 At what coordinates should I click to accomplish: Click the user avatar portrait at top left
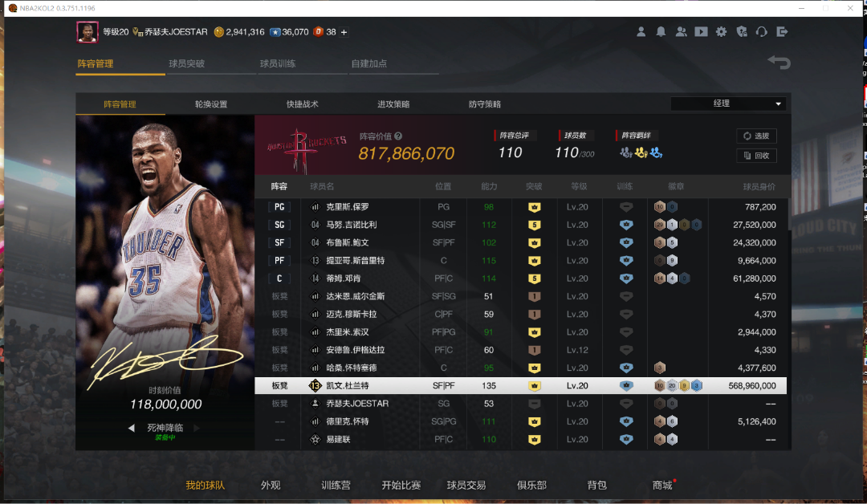click(88, 32)
